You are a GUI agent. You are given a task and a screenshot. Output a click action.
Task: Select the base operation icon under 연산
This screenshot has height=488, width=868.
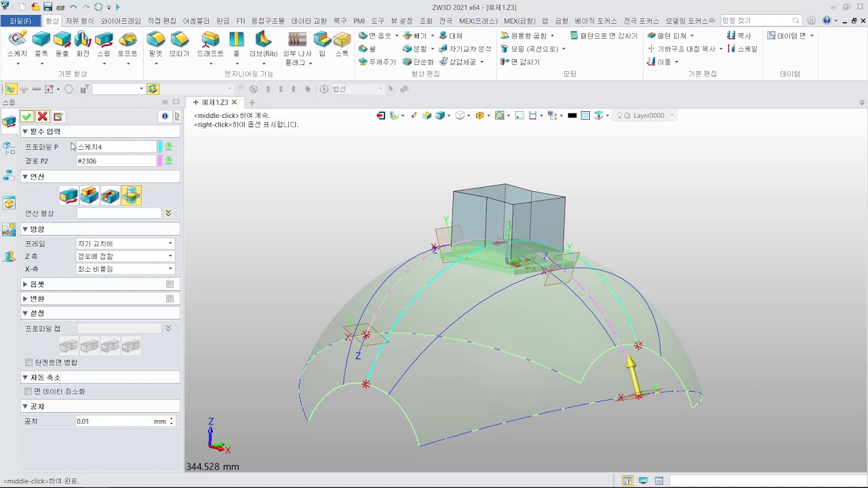68,196
